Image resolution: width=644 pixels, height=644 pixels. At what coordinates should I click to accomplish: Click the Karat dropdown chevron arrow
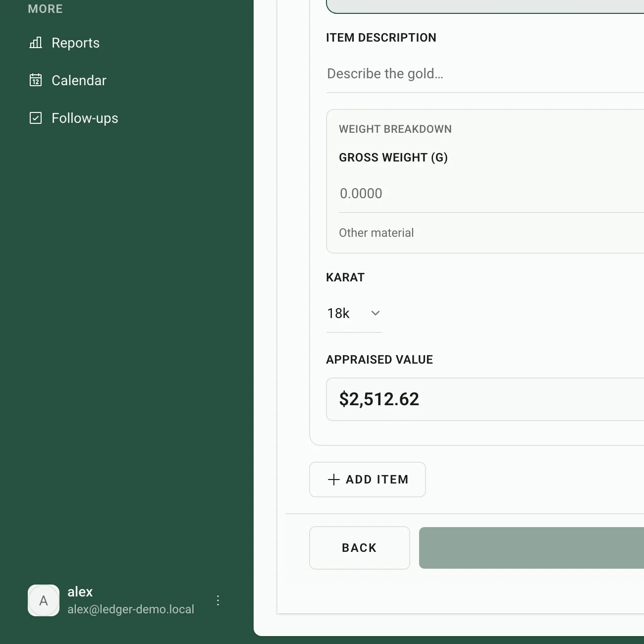376,313
